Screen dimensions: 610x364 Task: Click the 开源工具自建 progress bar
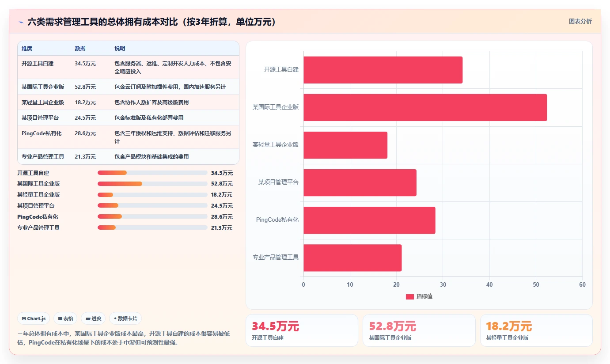point(152,173)
